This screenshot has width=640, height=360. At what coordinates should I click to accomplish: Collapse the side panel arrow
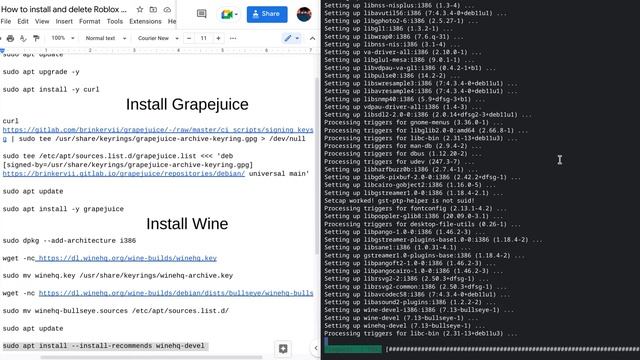(x=316, y=348)
